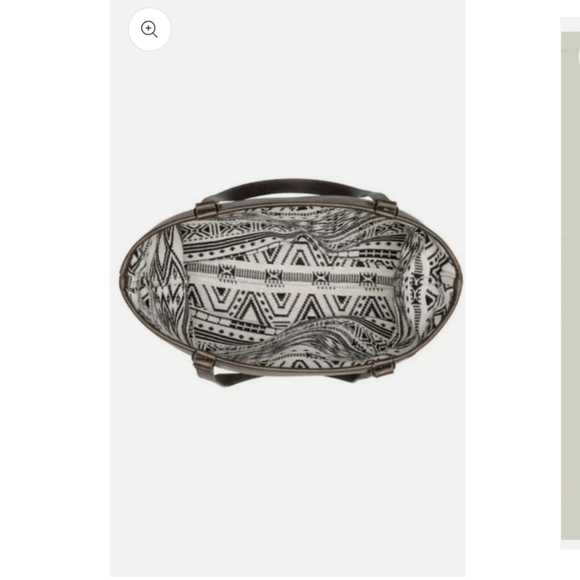Click the magnifying glass zoom icon
The width and height of the screenshot is (580, 580).
click(x=149, y=29)
